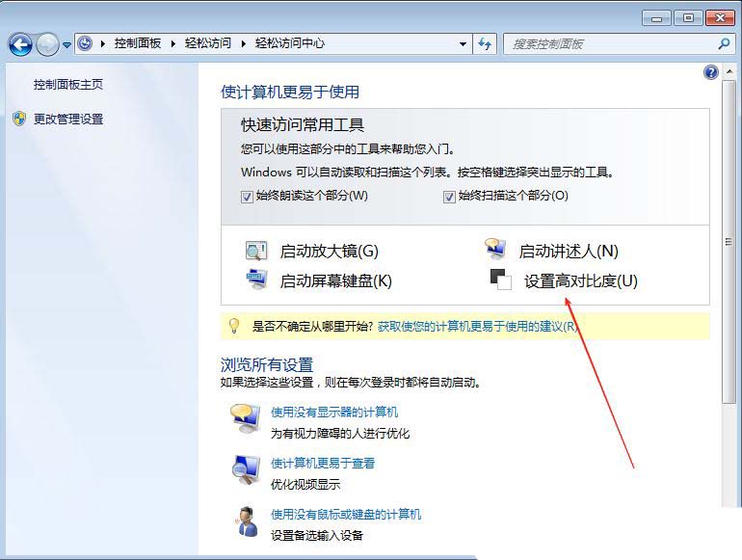Expand the address bar history dropdown
The width and height of the screenshot is (742, 560).
[x=464, y=44]
